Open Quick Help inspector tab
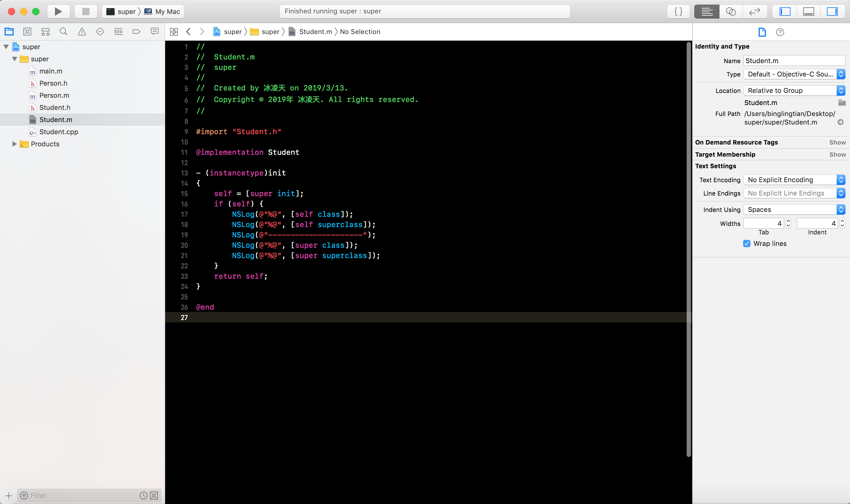 [x=780, y=32]
